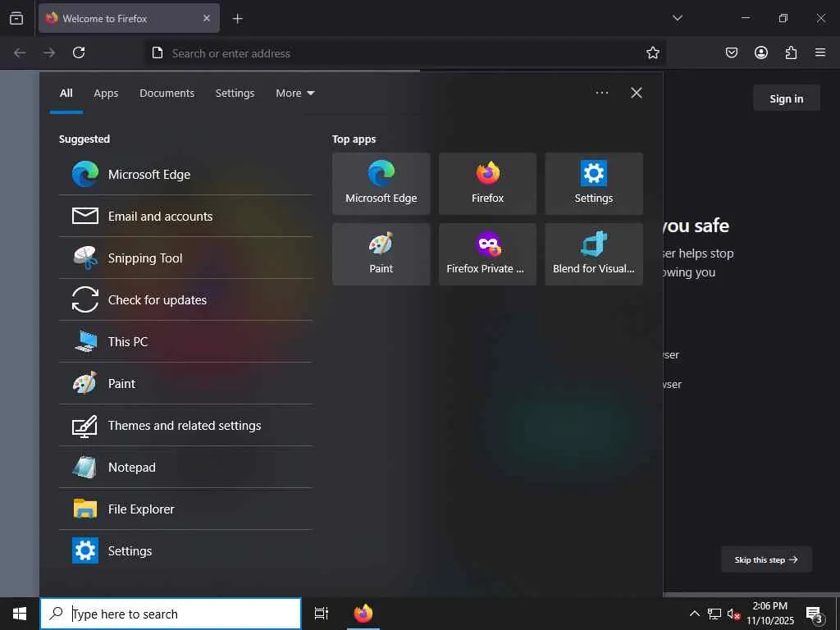Open Firefox account icon
The height and width of the screenshot is (630, 840).
[760, 52]
